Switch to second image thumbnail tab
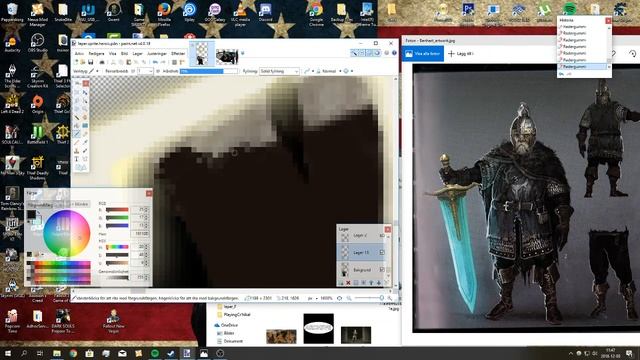The image size is (640, 360). [227, 57]
